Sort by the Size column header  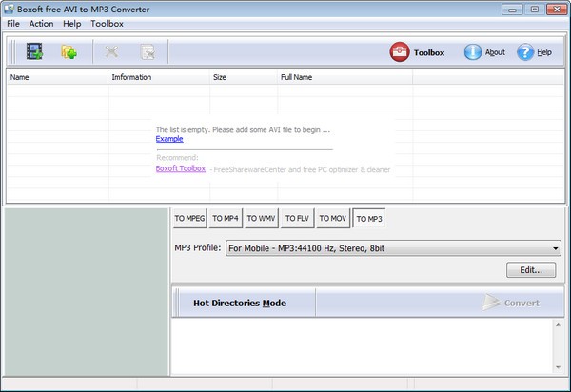(244, 77)
